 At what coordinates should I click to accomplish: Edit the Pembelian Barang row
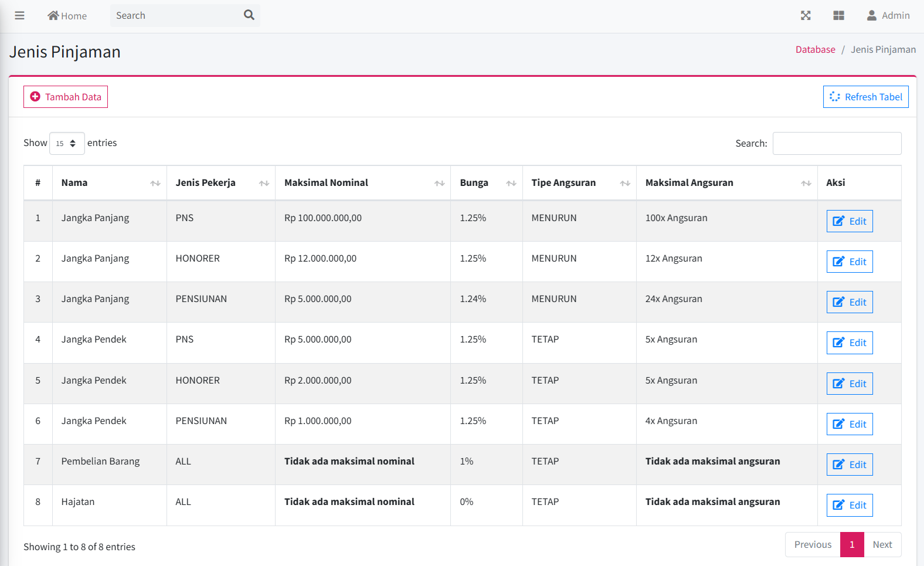[849, 465]
